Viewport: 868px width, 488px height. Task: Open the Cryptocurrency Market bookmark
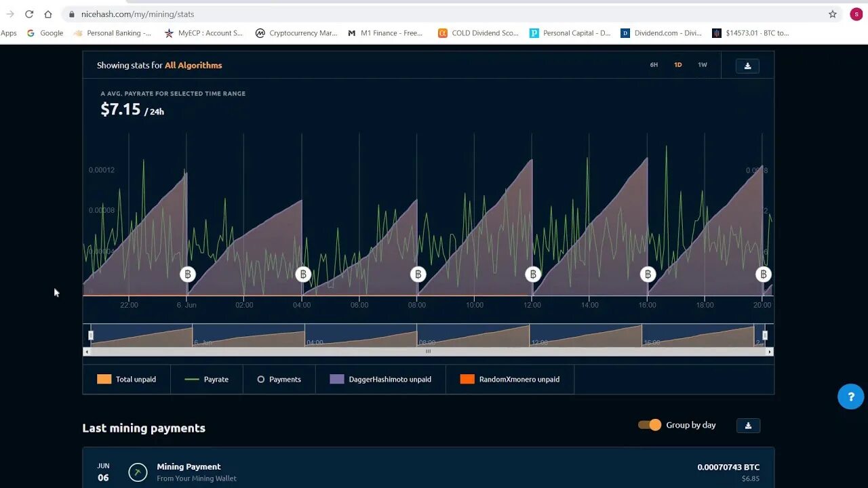296,33
